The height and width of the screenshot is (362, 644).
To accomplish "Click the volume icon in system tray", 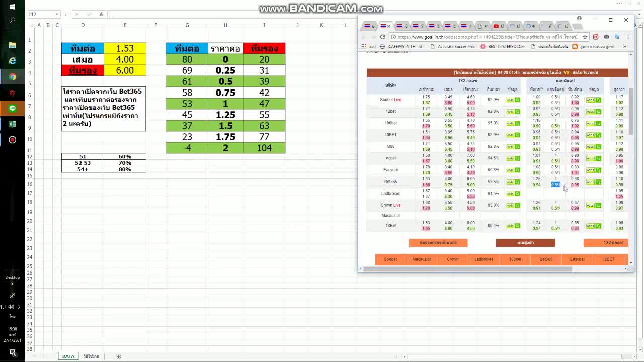I will pyautogui.click(x=12, y=307).
